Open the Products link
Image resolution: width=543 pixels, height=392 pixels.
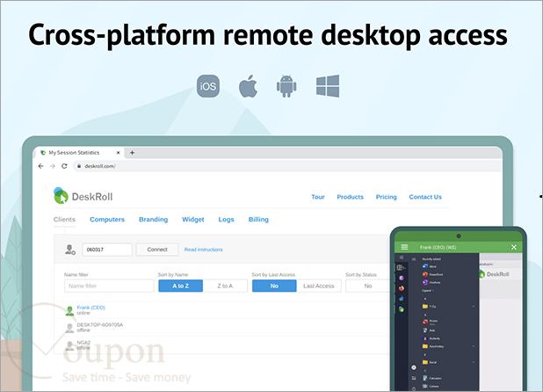[x=350, y=197]
